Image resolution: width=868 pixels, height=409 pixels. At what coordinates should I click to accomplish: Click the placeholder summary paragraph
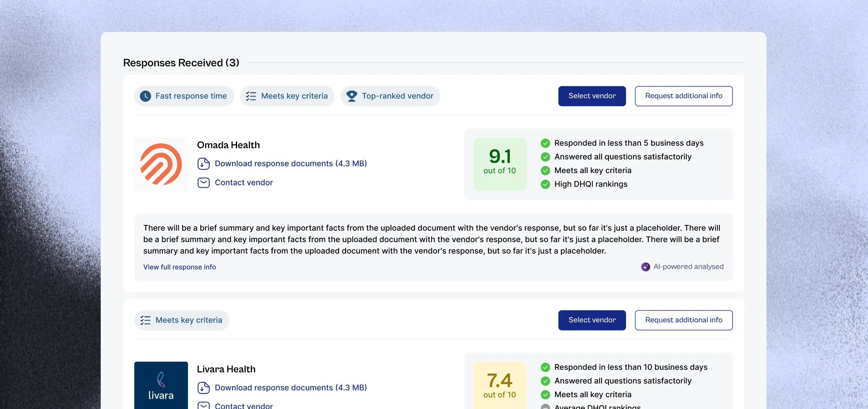tap(432, 239)
